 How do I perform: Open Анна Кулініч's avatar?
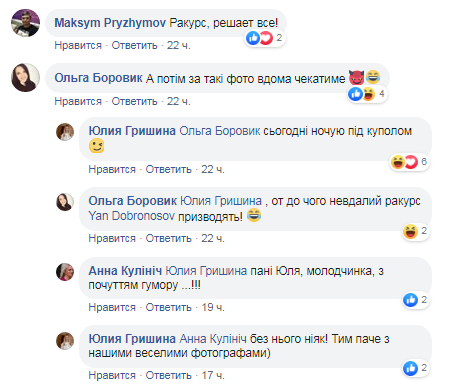pos(65,272)
